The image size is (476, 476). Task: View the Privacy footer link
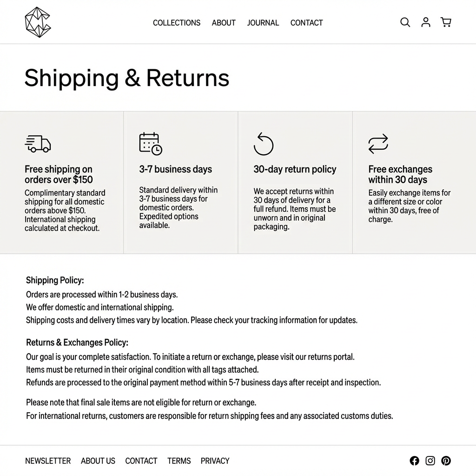215,461
